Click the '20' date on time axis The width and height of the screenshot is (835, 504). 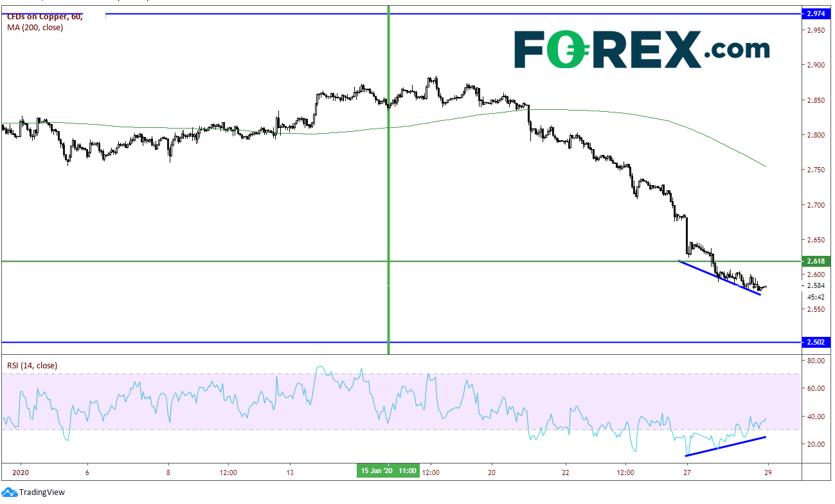492,471
